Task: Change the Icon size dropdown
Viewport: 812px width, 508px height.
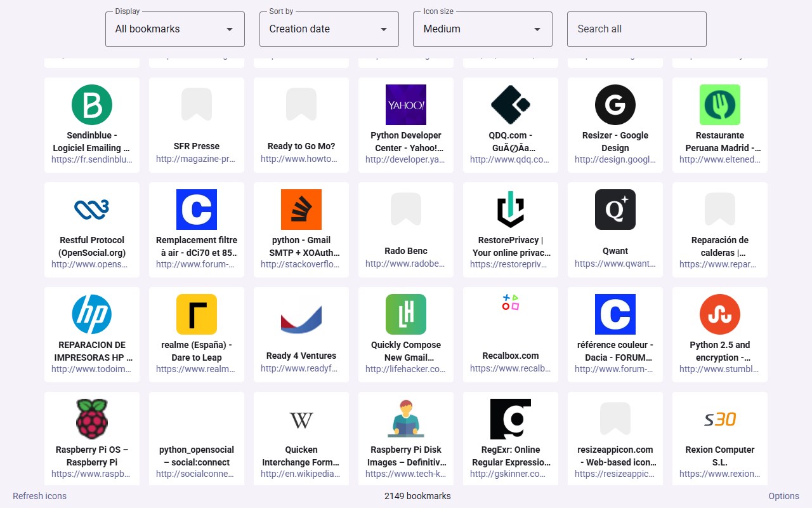Action: 483,29
